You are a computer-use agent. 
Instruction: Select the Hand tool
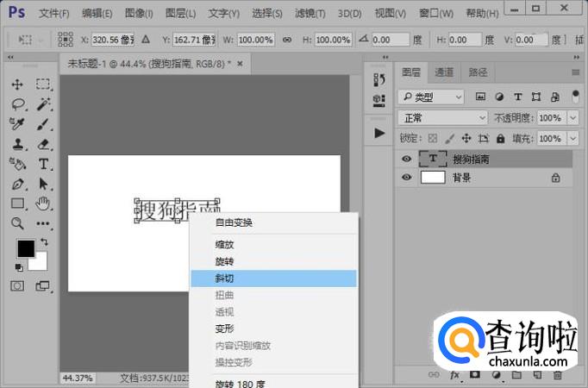click(43, 203)
